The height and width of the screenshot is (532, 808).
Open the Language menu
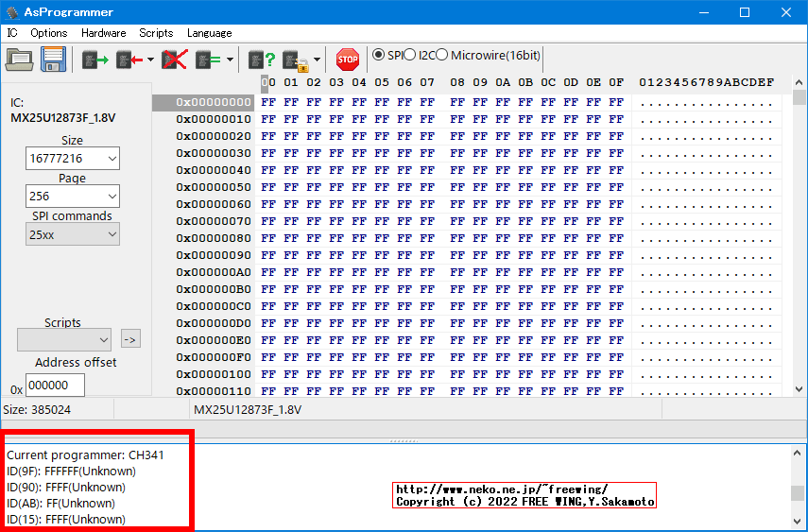click(x=209, y=33)
